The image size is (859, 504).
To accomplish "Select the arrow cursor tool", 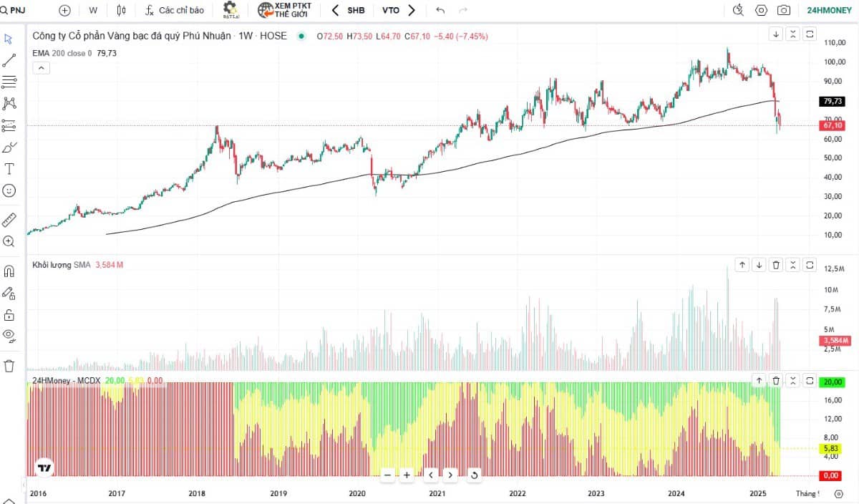I will tap(9, 38).
